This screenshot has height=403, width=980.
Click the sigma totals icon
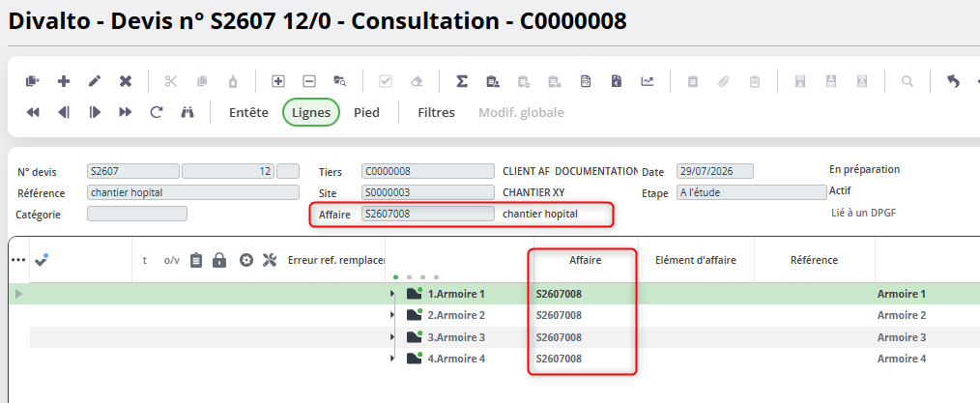pos(462,81)
